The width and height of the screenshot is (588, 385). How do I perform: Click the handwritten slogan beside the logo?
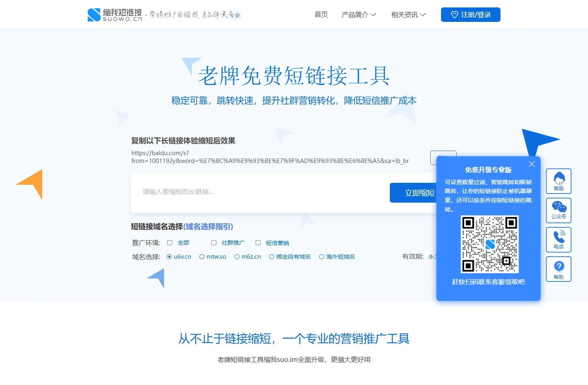click(x=195, y=15)
